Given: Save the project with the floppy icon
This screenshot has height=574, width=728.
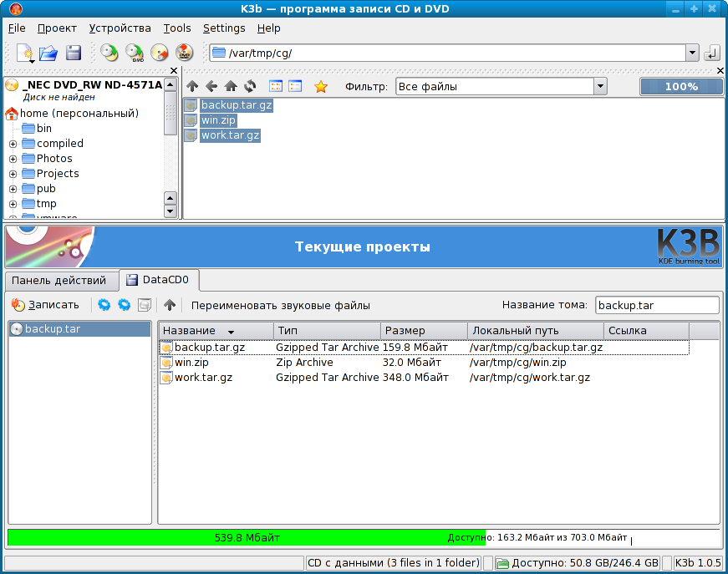Looking at the screenshot, I should coord(74,53).
